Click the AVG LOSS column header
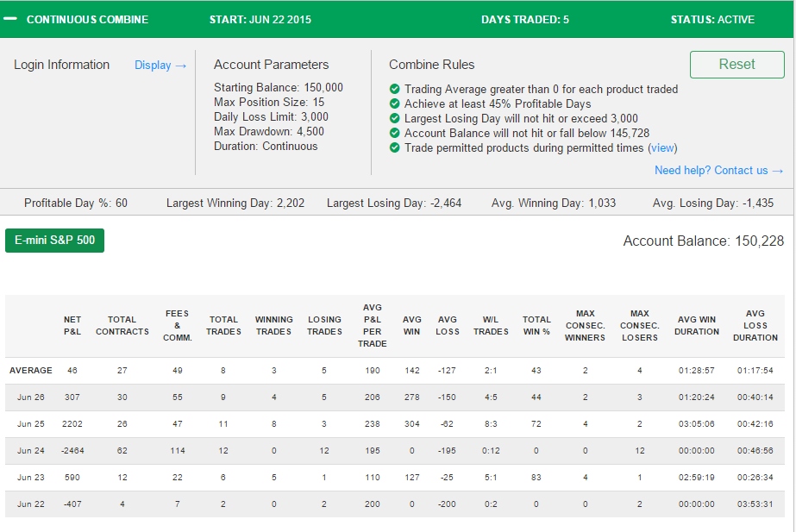The height and width of the screenshot is (532, 796). tap(448, 326)
